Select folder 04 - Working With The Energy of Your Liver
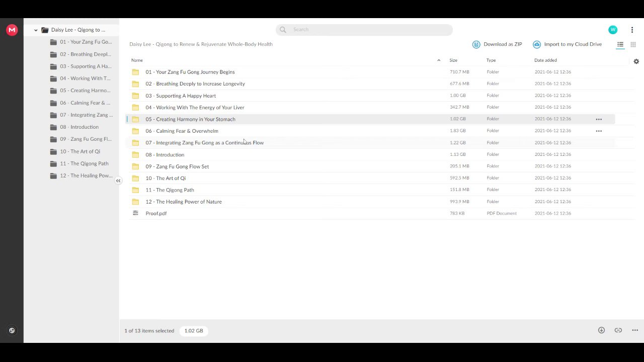Screen dimensions: 644x362 click(x=370, y=108)
